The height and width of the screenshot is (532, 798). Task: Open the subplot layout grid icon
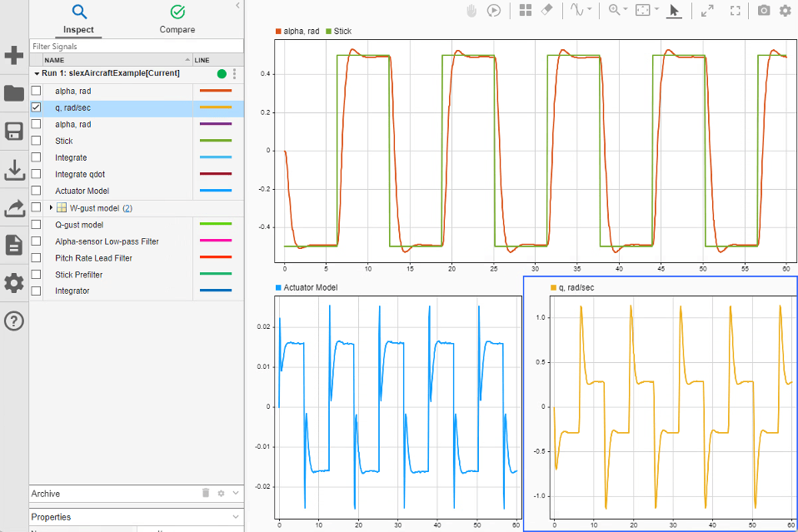pos(526,10)
